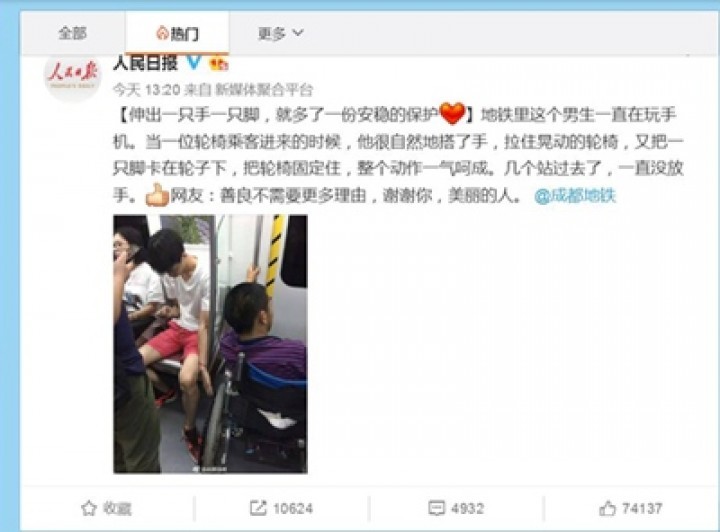Open the subway wheelchair photo thumbnail
The height and width of the screenshot is (532, 720).
210,344
